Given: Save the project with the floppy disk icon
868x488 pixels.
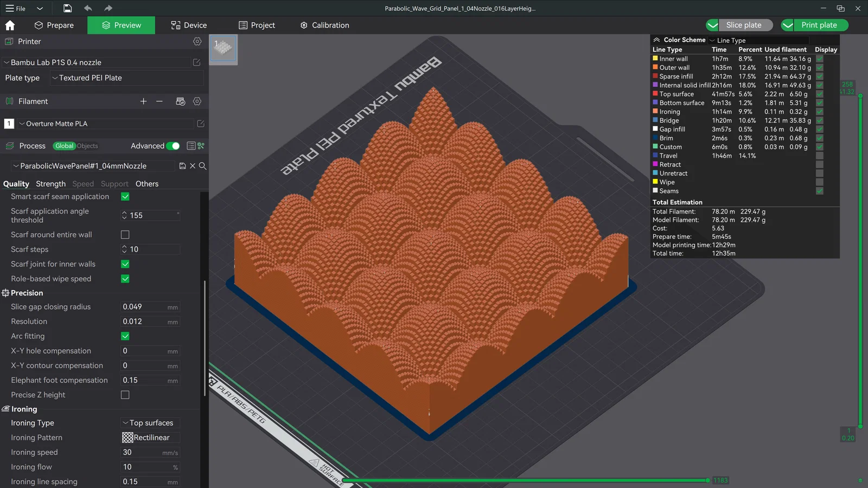Looking at the screenshot, I should [67, 8].
